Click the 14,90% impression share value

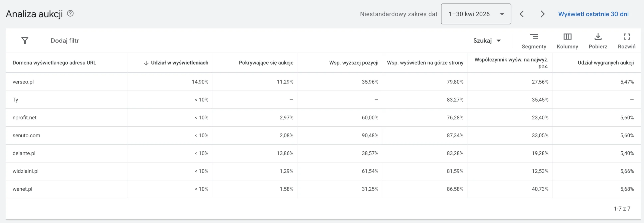click(x=200, y=82)
